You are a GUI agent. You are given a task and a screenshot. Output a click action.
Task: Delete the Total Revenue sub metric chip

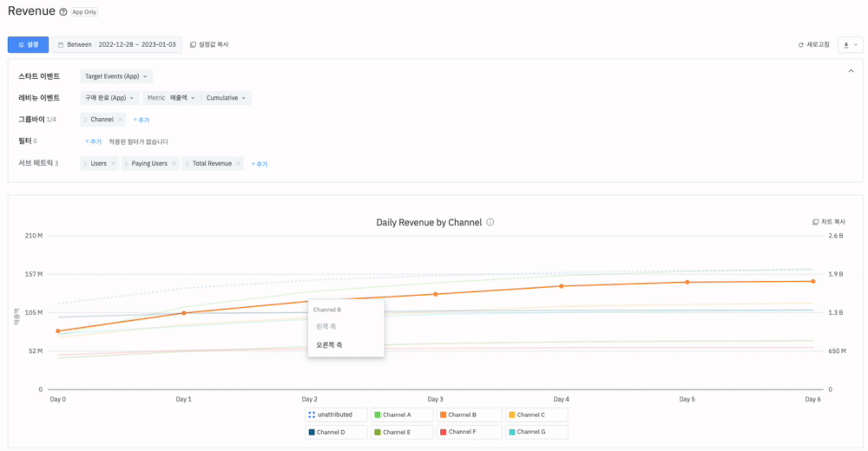(x=238, y=163)
